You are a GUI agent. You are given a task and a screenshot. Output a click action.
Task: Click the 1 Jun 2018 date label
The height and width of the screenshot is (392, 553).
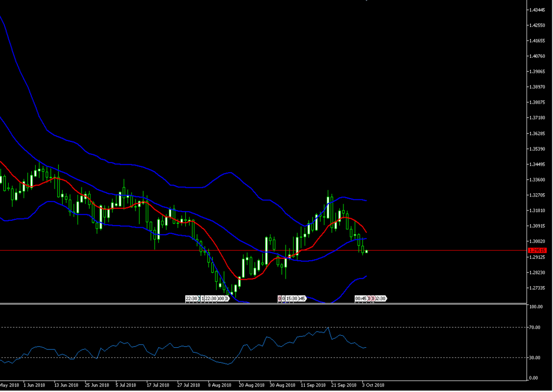tap(34, 385)
